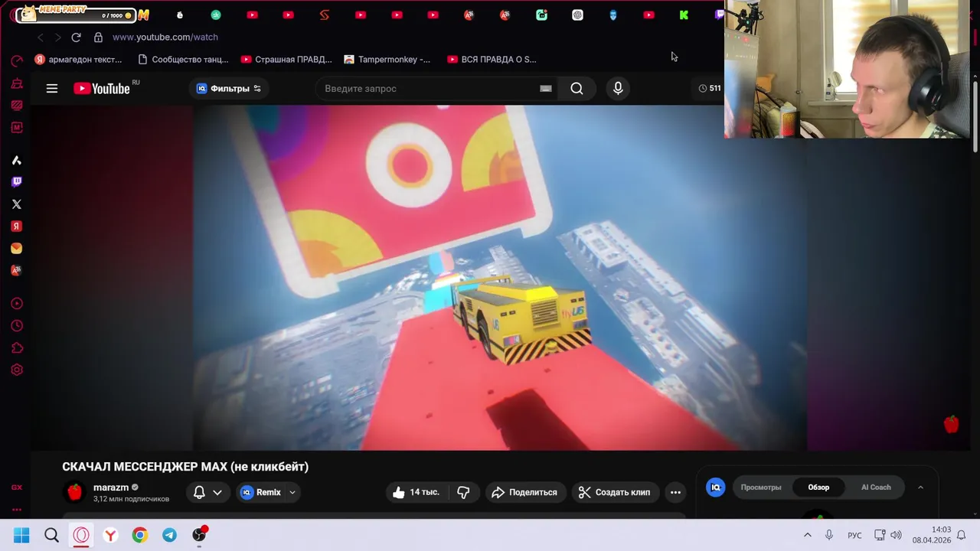Screen dimensions: 980x551
Task: Open the vidIQ Фильтры filter button
Action: tap(229, 89)
